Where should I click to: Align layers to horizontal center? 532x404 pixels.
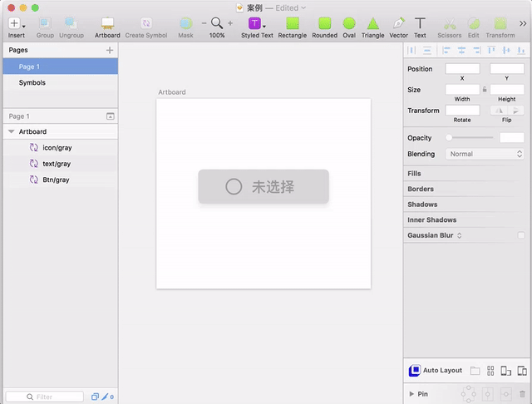[461, 51]
